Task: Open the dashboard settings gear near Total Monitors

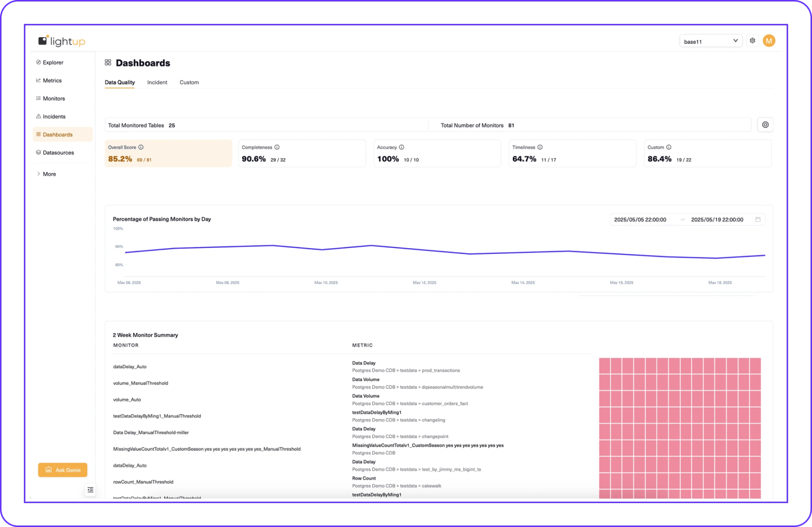Action: [x=765, y=125]
